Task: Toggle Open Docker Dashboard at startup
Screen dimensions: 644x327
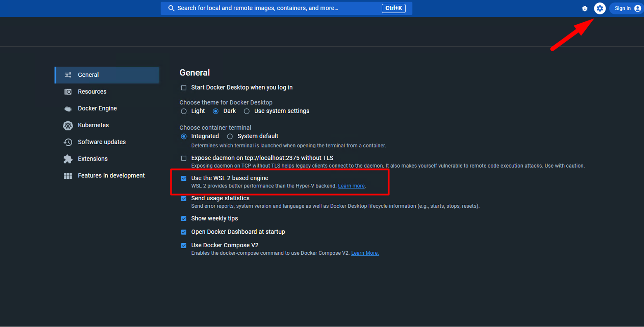Action: point(184,232)
